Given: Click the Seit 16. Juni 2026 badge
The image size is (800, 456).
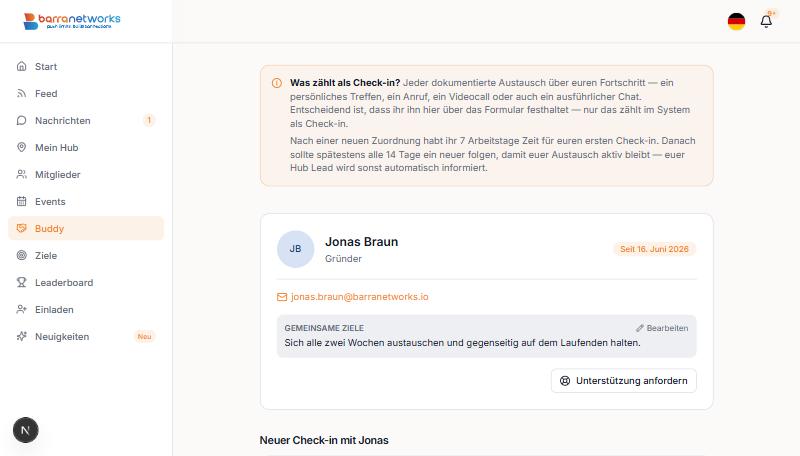Looking at the screenshot, I should pyautogui.click(x=654, y=249).
